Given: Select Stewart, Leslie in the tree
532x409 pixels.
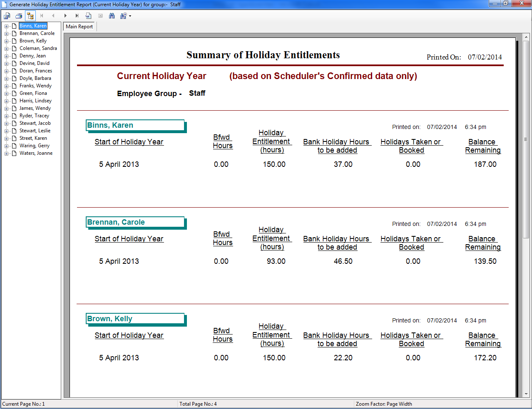Looking at the screenshot, I should (x=35, y=131).
